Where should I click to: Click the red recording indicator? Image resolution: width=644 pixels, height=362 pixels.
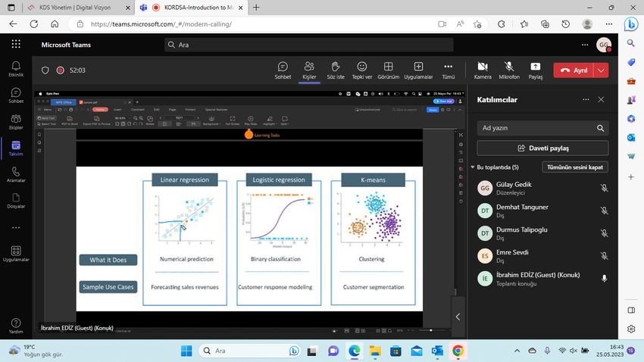61,70
